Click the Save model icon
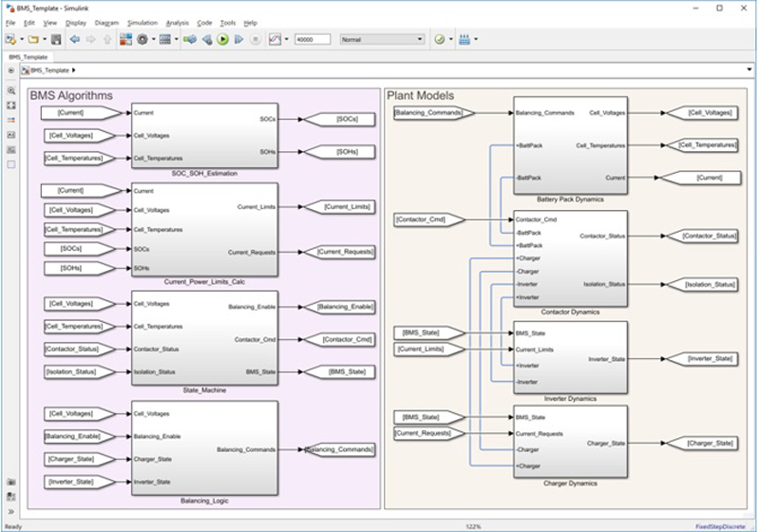The height and width of the screenshot is (532, 760). pyautogui.click(x=56, y=39)
